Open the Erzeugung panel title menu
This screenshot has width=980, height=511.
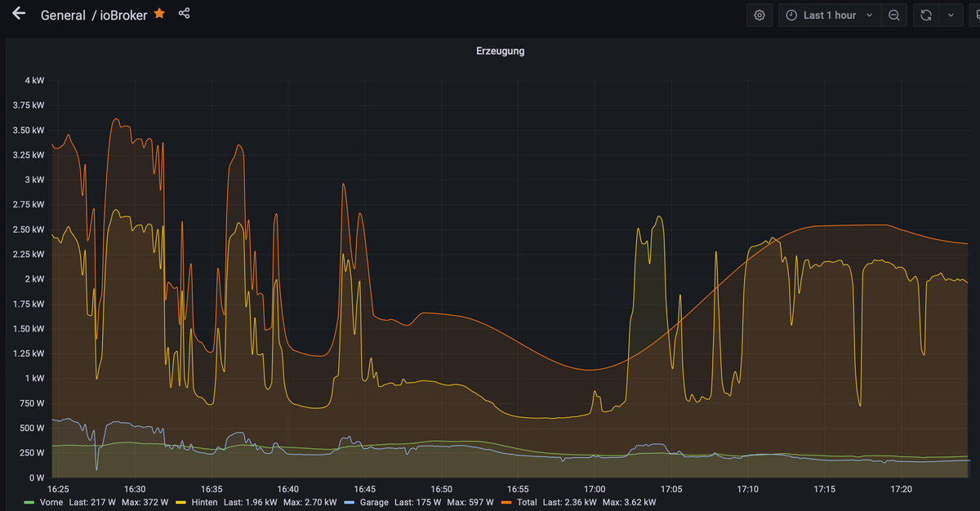coord(500,51)
